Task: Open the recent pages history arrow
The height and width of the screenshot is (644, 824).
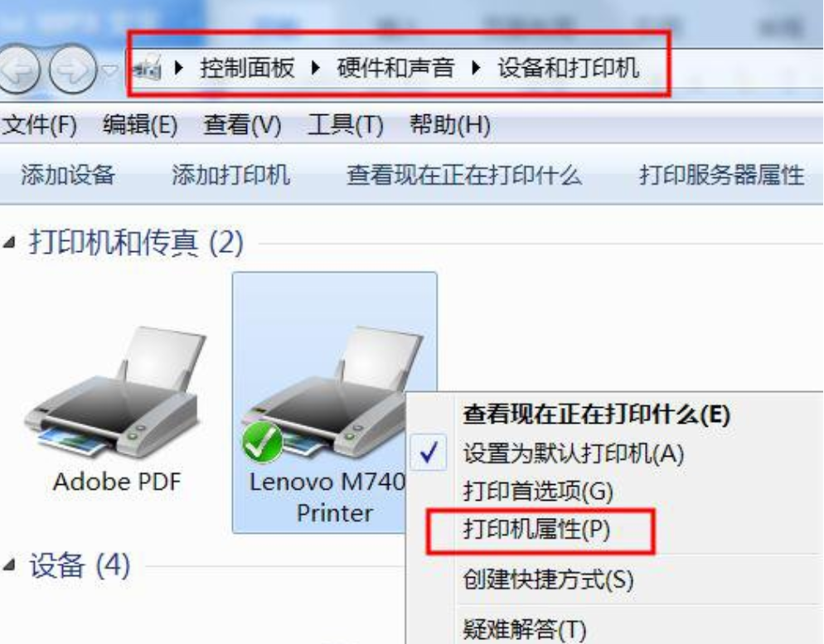Action: click(109, 70)
